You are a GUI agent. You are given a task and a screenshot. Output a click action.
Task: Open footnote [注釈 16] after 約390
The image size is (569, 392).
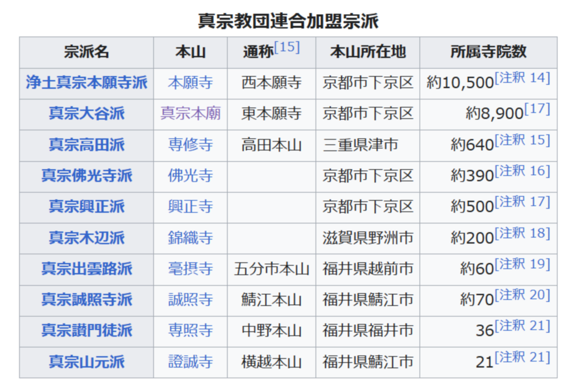pyautogui.click(x=522, y=171)
